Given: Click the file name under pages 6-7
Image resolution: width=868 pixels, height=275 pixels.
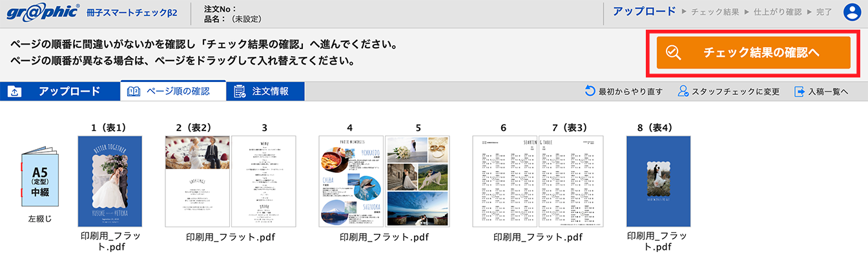Looking at the screenshot, I should click(538, 237).
